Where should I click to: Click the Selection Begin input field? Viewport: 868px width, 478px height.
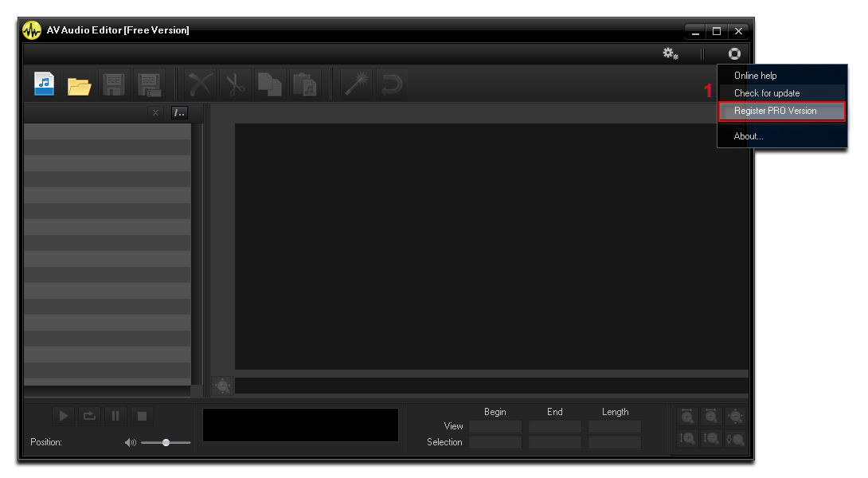click(x=494, y=442)
